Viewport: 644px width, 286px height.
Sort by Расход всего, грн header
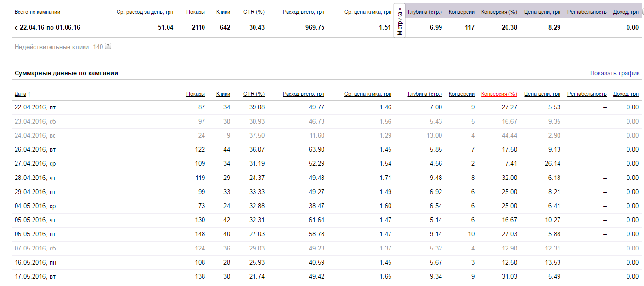[x=303, y=94]
